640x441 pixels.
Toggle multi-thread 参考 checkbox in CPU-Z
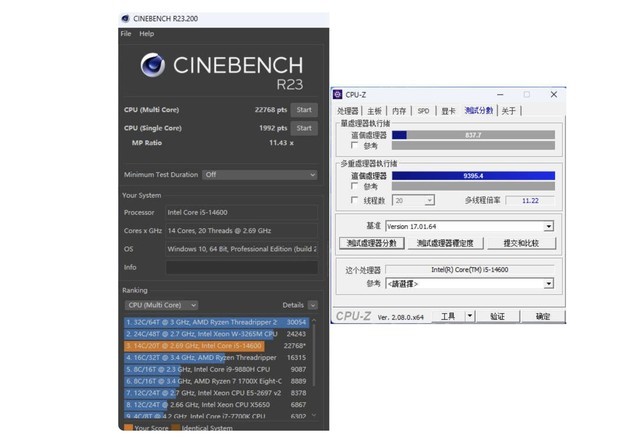point(354,186)
